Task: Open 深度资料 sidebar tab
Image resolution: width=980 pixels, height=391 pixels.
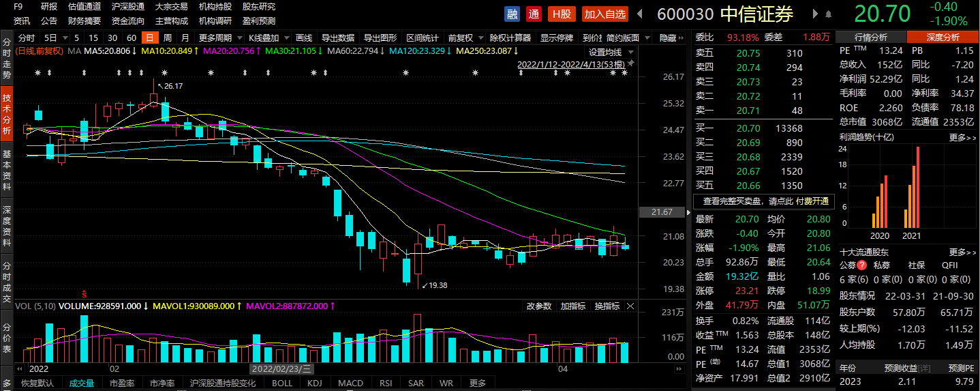Action: [6, 225]
